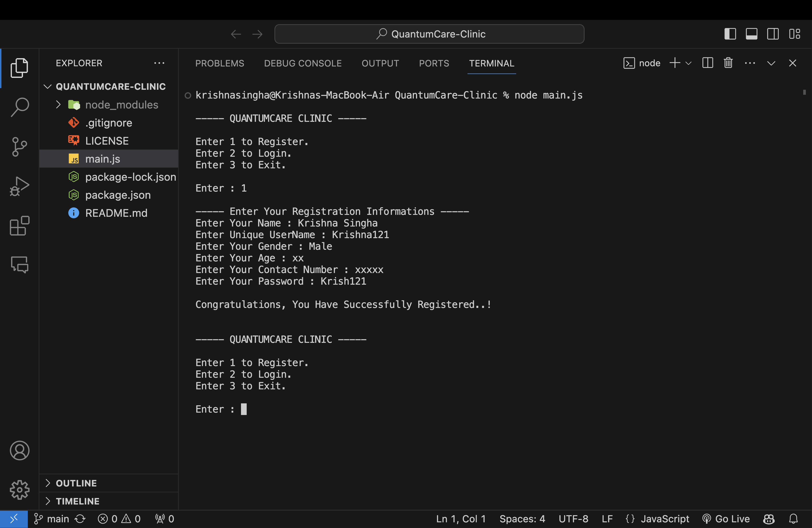Kill terminal with the trash icon
The image size is (812, 528).
(728, 63)
